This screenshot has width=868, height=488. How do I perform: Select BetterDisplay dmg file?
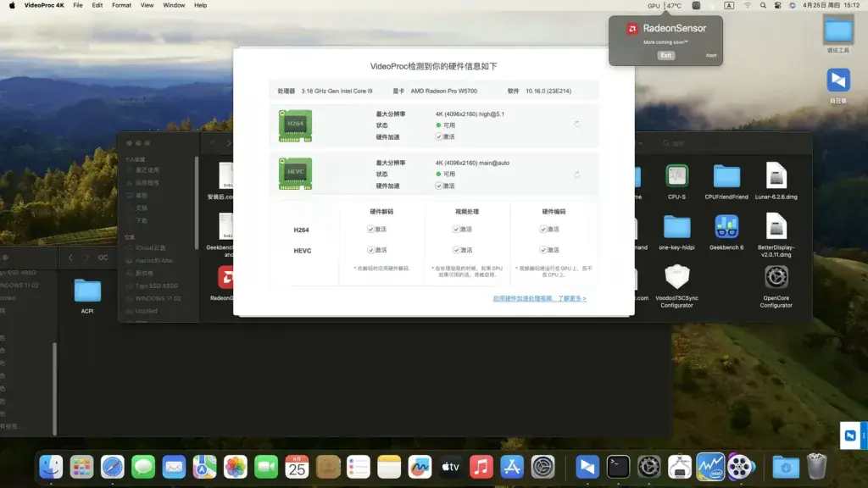click(x=776, y=236)
